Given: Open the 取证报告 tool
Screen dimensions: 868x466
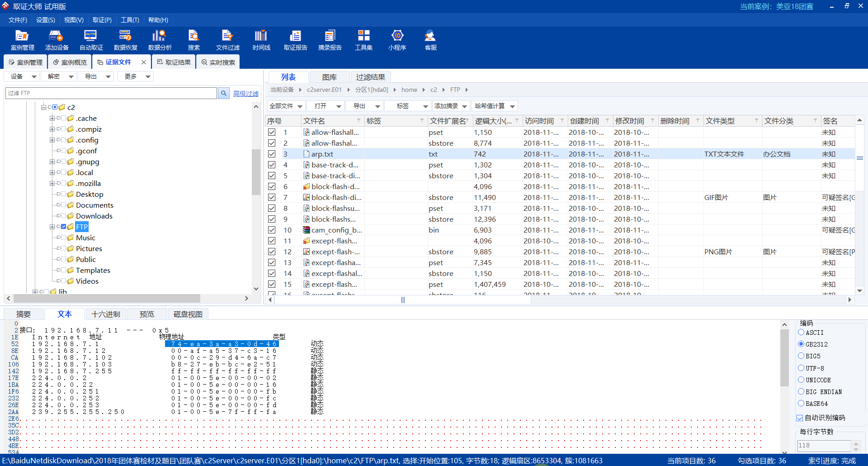Looking at the screenshot, I should pos(295,40).
